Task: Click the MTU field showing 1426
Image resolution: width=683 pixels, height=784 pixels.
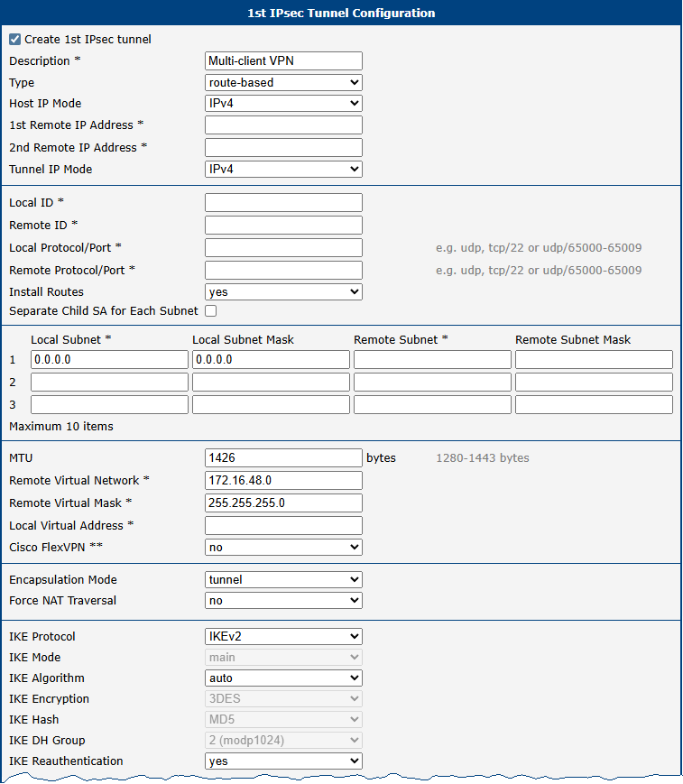Action: pos(283,458)
